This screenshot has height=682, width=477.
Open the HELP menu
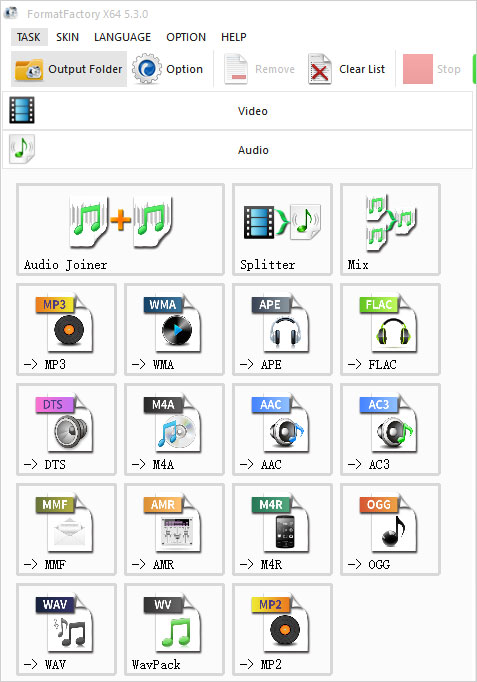point(233,37)
